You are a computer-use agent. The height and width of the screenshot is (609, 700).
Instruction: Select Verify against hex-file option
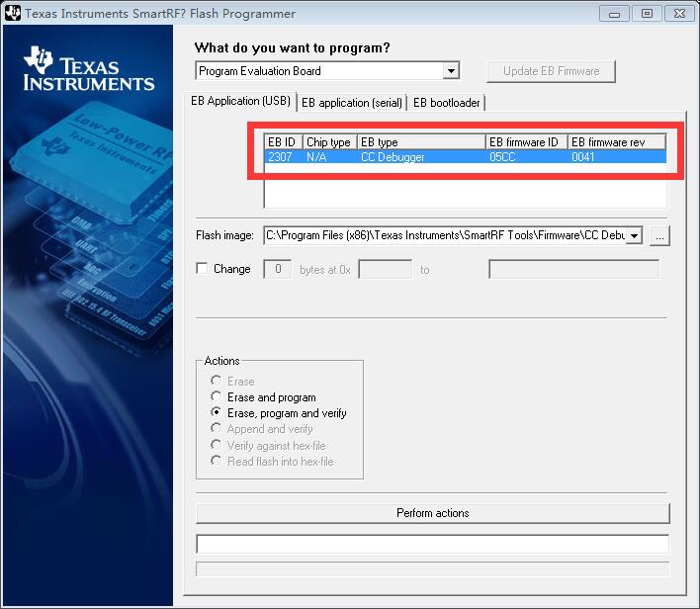(217, 445)
